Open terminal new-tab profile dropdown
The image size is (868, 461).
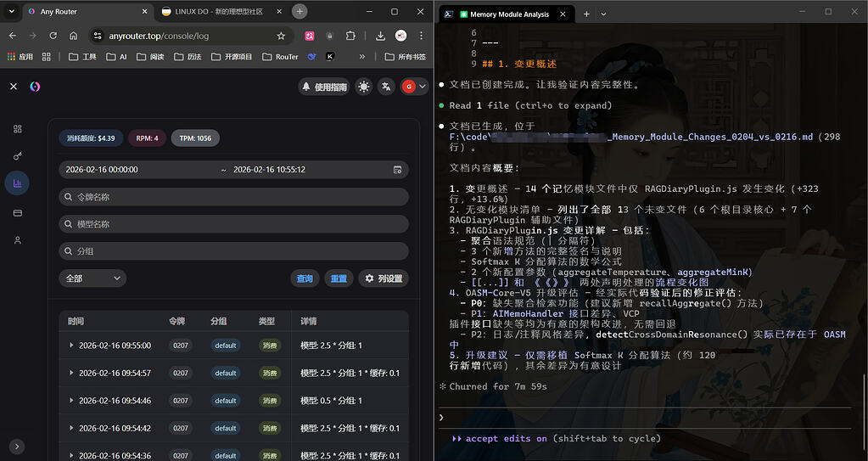click(x=603, y=14)
